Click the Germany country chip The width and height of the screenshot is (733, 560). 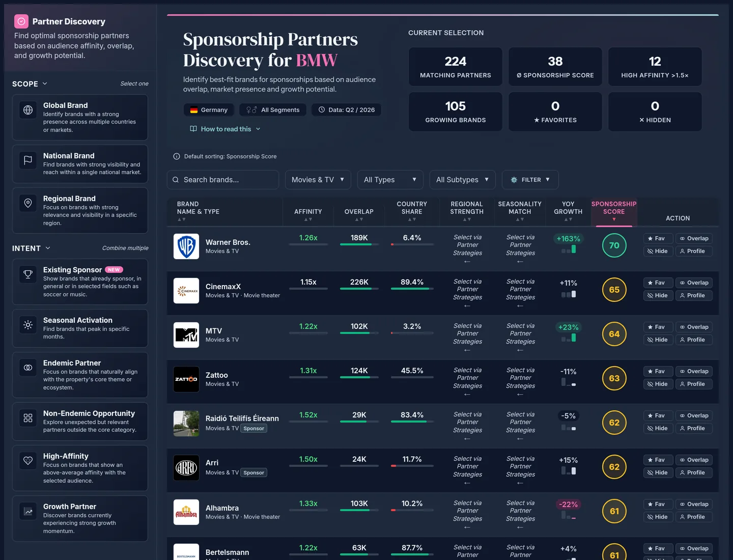tap(209, 110)
